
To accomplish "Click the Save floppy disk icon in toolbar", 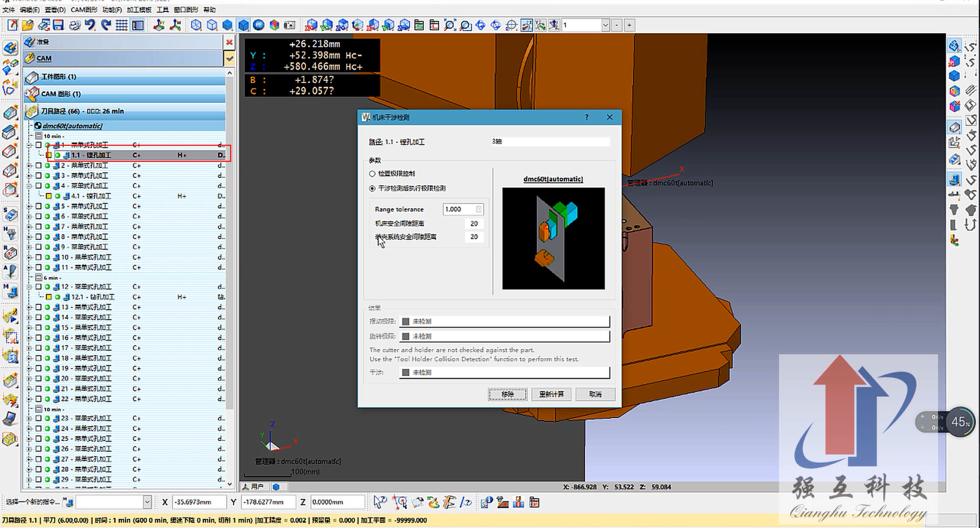I will pyautogui.click(x=58, y=25).
